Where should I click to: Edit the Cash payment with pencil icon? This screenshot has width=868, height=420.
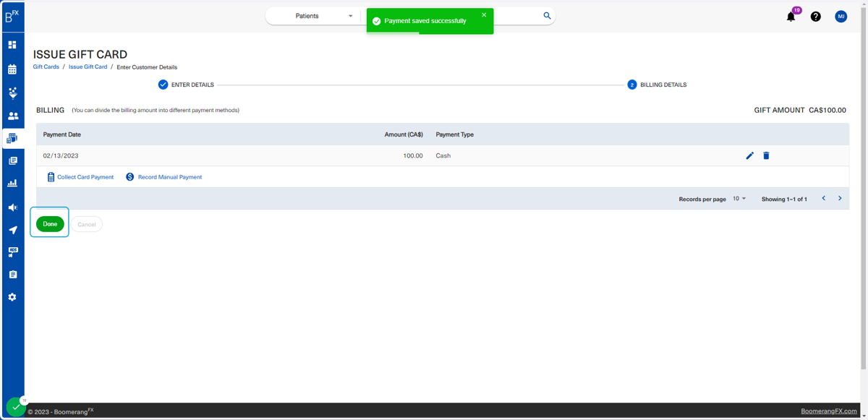(749, 155)
